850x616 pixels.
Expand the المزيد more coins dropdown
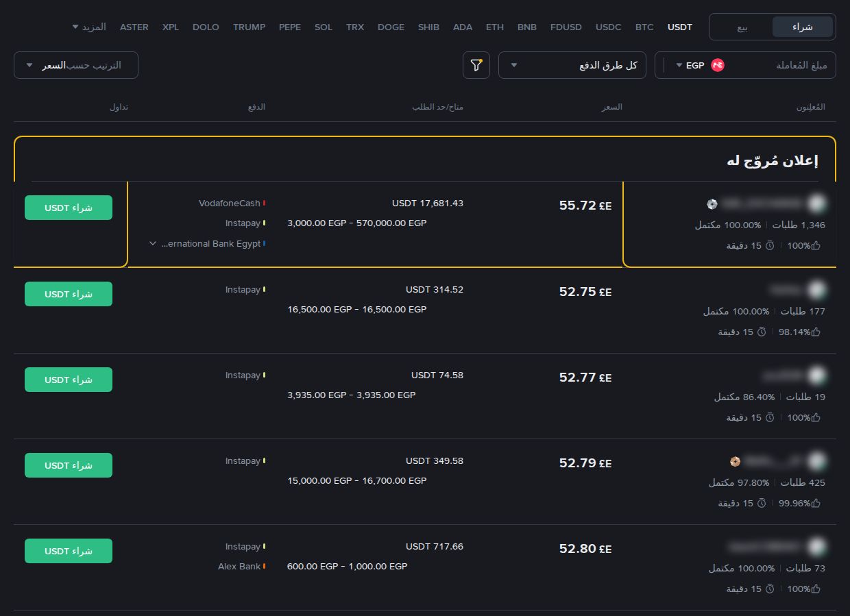tap(89, 27)
